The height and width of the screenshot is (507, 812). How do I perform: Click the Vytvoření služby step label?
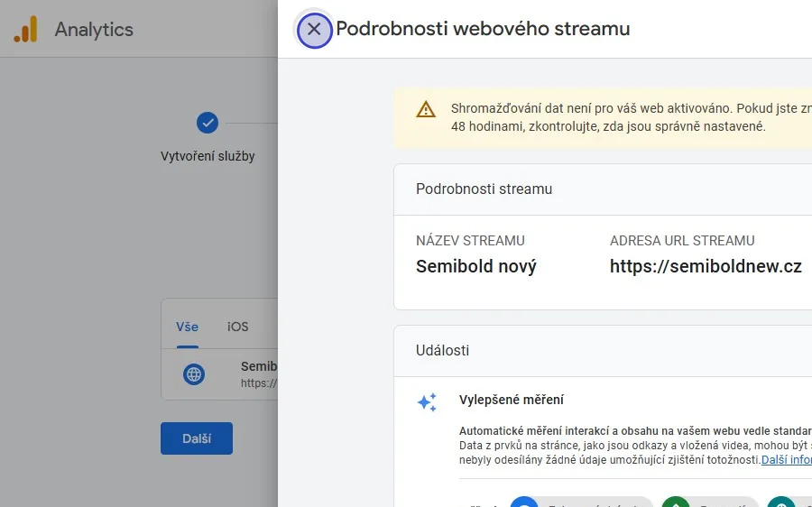click(x=208, y=156)
